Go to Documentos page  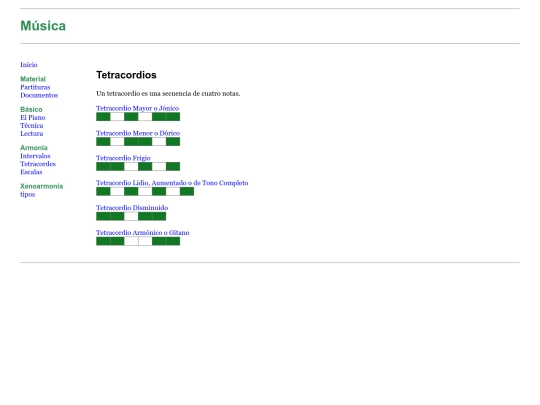click(39, 95)
